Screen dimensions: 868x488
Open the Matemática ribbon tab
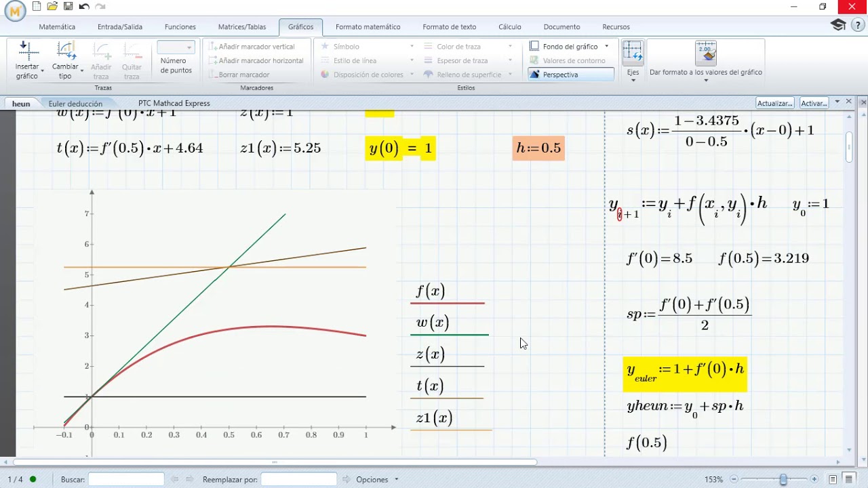point(57,27)
